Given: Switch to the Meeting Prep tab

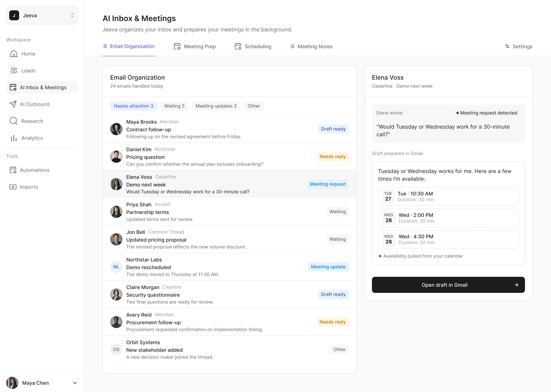Looking at the screenshot, I should pos(195,46).
